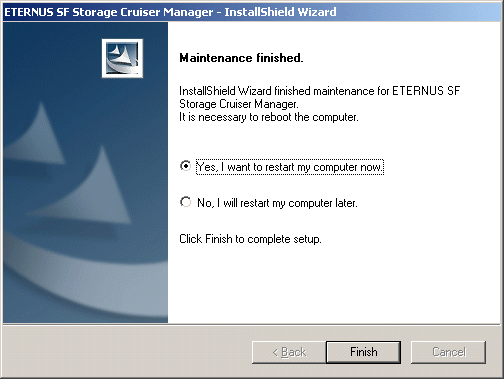Click the 'It is necessary to reboot' message
The width and height of the screenshot is (504, 379).
[269, 117]
